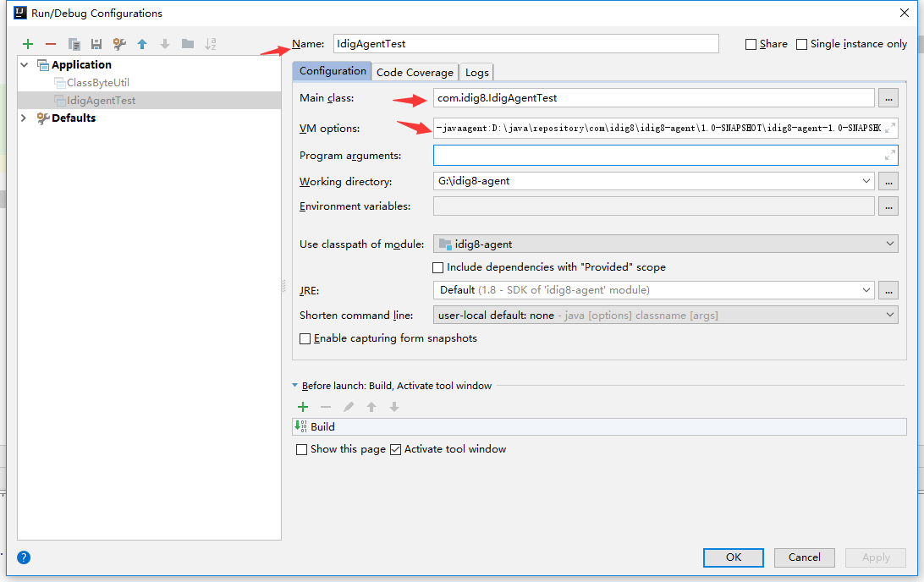Image resolution: width=924 pixels, height=582 pixels.
Task: Enable the Share checkbox
Action: (x=751, y=44)
